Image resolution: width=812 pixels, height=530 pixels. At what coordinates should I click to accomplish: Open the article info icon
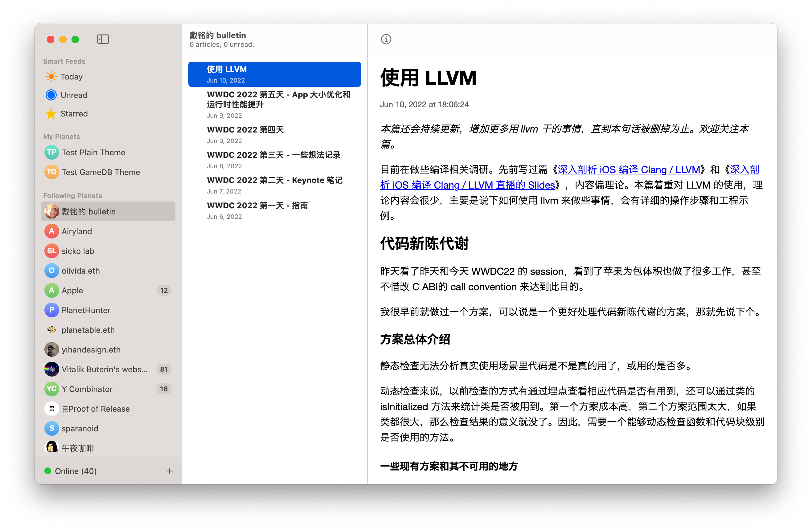pos(386,39)
